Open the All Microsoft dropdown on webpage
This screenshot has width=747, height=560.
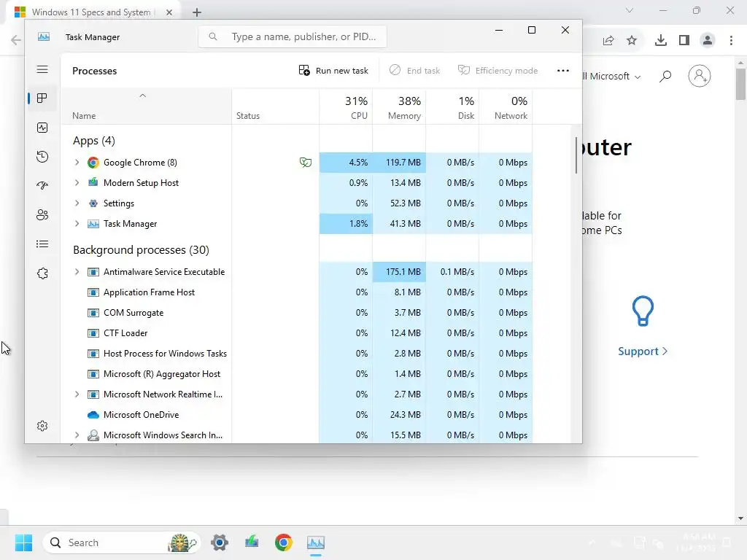pos(612,76)
